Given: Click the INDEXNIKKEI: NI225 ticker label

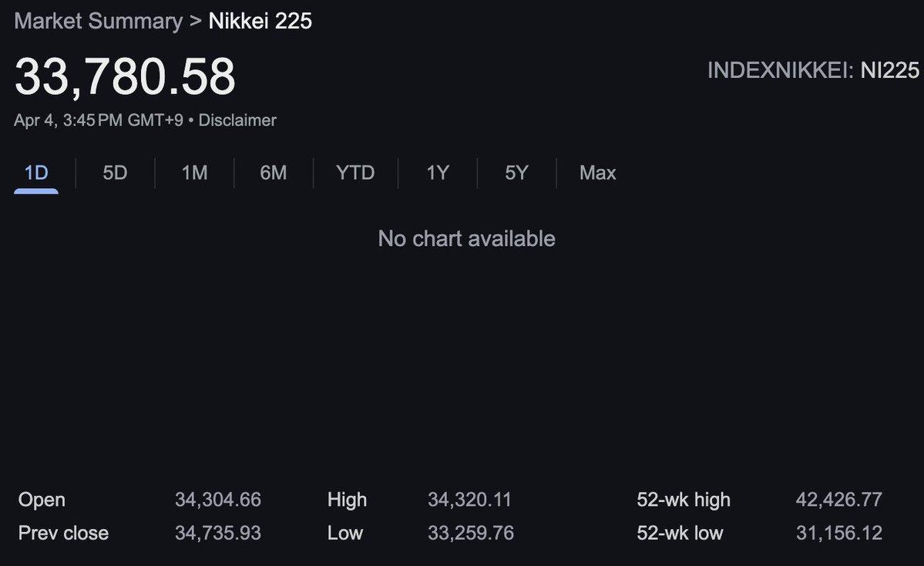Looking at the screenshot, I should (x=813, y=71).
